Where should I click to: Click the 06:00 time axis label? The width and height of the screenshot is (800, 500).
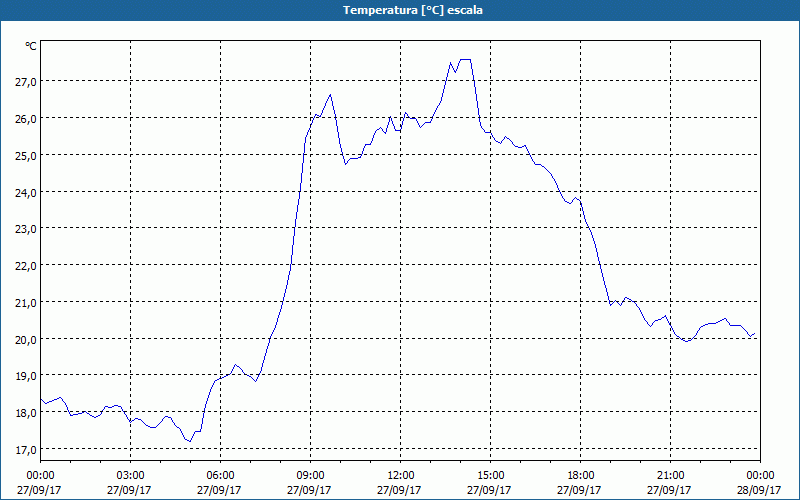220,476
